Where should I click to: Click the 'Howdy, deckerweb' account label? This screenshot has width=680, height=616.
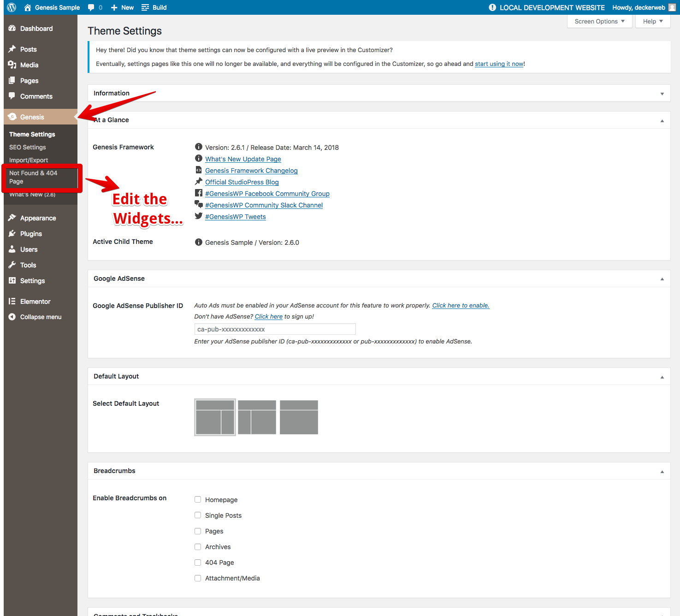click(639, 7)
